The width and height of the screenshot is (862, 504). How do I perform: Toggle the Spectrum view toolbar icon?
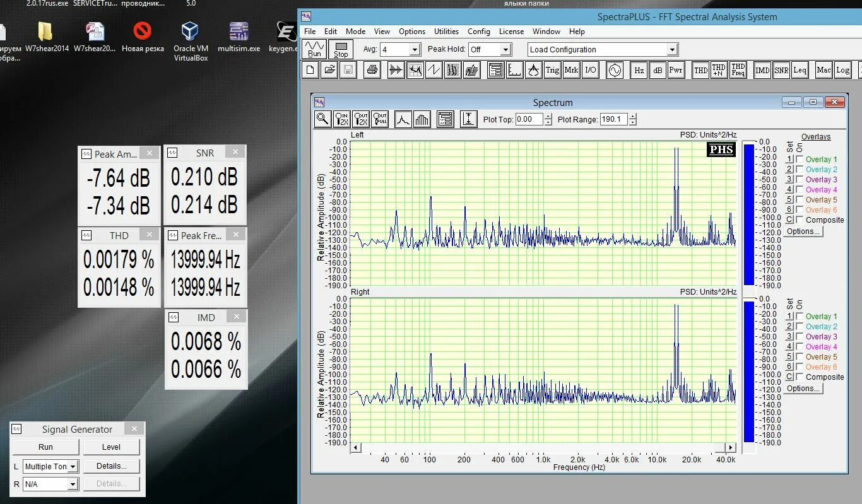415,70
